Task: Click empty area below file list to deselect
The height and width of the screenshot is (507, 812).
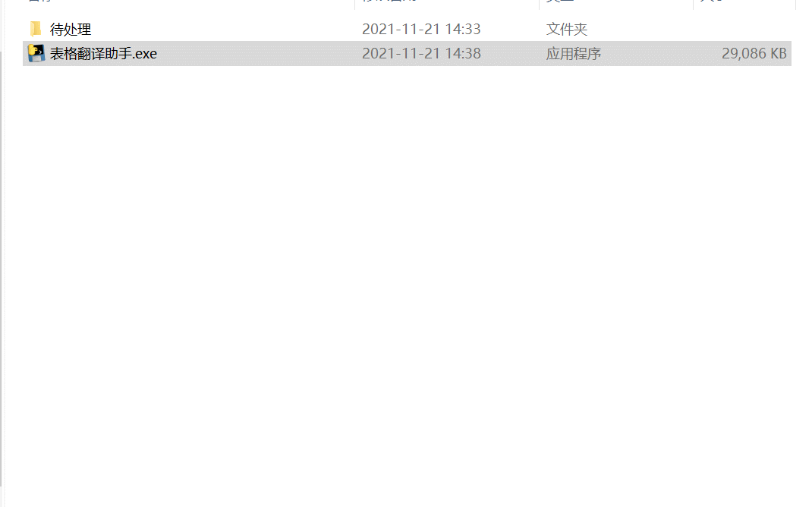Action: [x=407, y=285]
